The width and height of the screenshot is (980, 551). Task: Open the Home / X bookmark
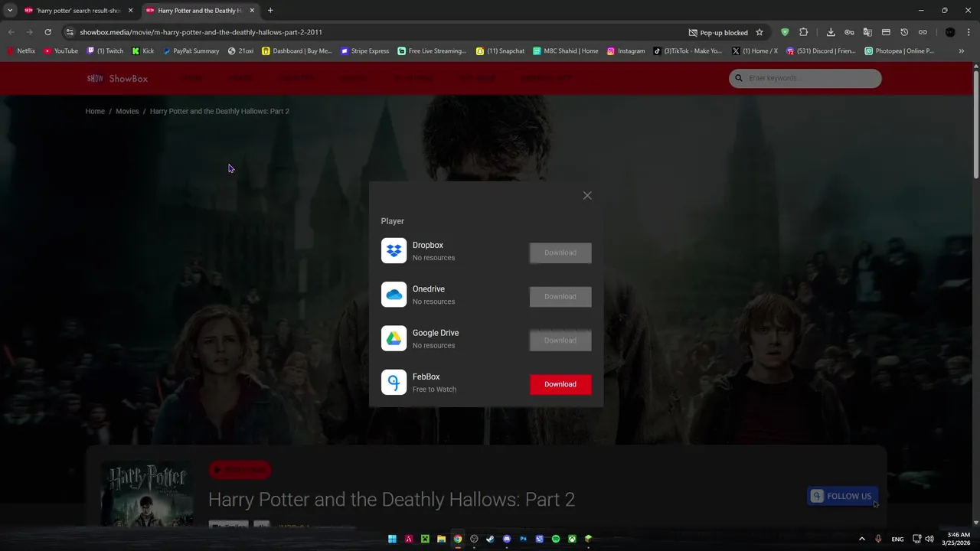(755, 51)
